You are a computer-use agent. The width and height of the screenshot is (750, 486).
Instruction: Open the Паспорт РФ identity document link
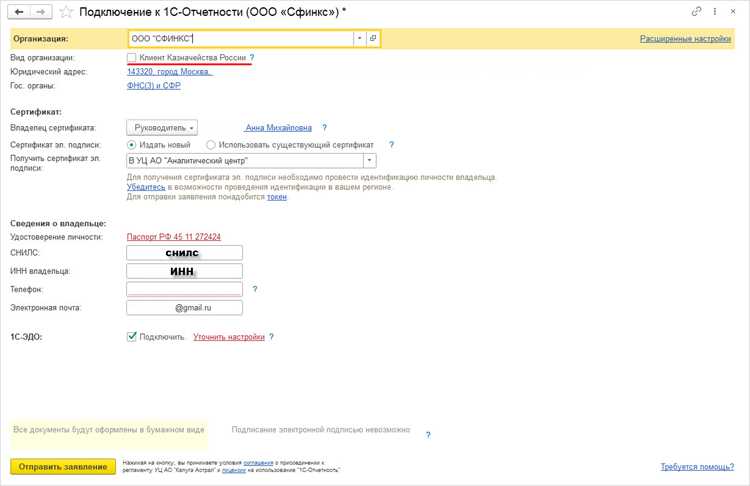[x=174, y=237]
